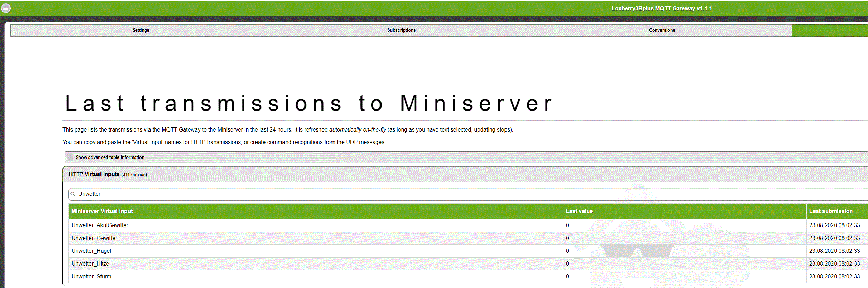Open the Subscriptions tab
868x288 pixels.
tap(402, 30)
